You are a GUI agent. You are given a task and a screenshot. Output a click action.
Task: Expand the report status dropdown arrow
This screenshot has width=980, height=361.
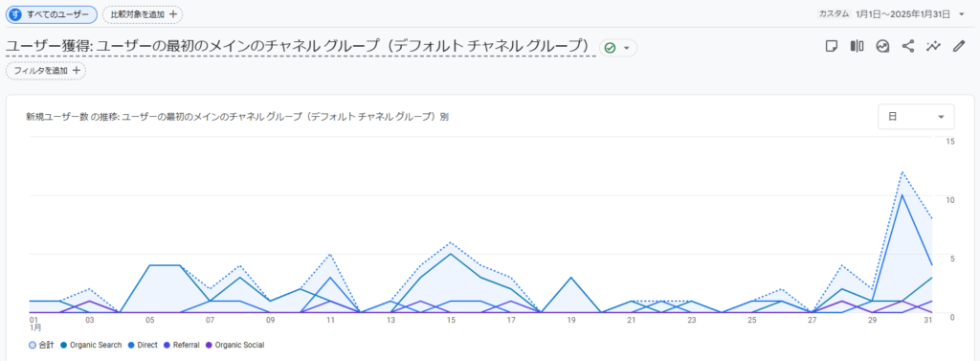[626, 48]
